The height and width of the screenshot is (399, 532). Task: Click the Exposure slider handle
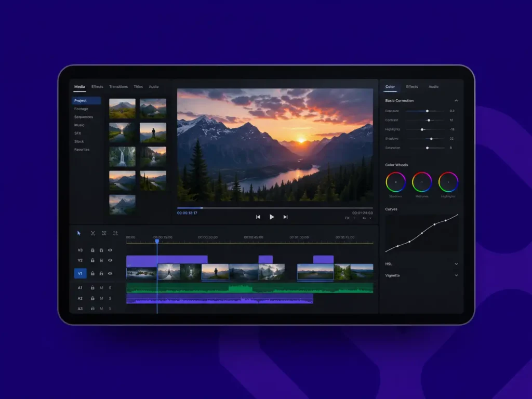tap(427, 111)
